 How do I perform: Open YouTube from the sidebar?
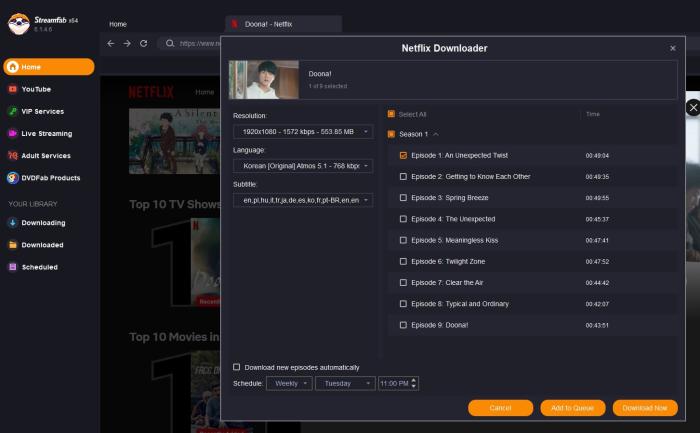(x=36, y=89)
